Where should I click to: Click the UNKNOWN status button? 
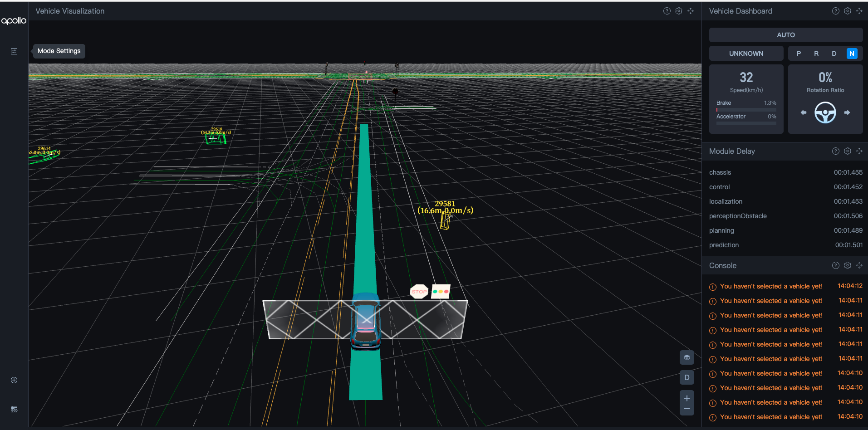746,54
